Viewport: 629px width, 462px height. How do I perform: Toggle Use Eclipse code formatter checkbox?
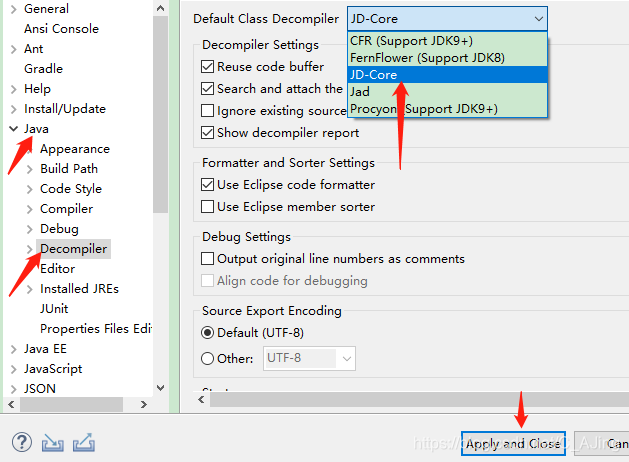[x=207, y=185]
